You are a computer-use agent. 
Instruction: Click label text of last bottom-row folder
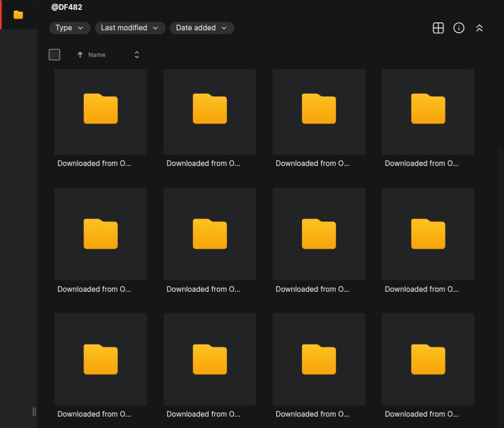[x=421, y=414]
